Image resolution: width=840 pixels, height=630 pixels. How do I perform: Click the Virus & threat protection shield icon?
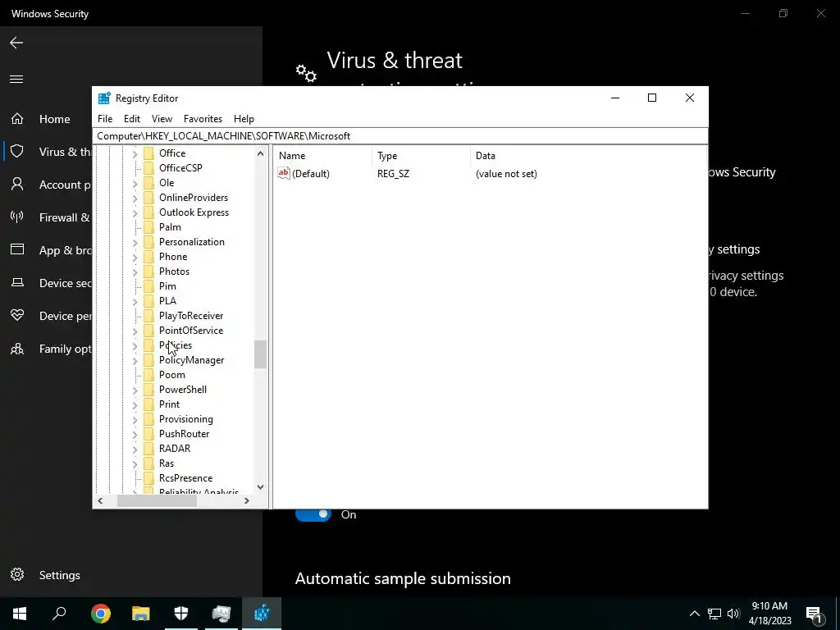(x=17, y=152)
